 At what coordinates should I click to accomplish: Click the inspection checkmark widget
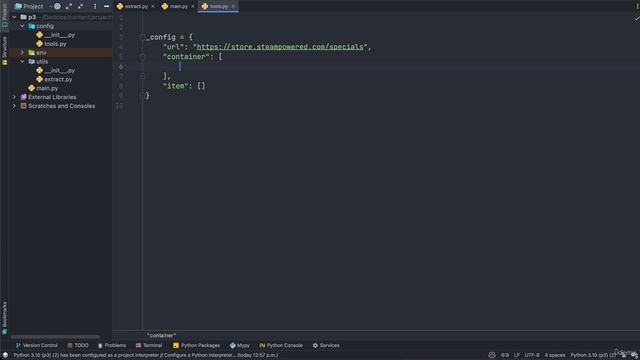636,18
